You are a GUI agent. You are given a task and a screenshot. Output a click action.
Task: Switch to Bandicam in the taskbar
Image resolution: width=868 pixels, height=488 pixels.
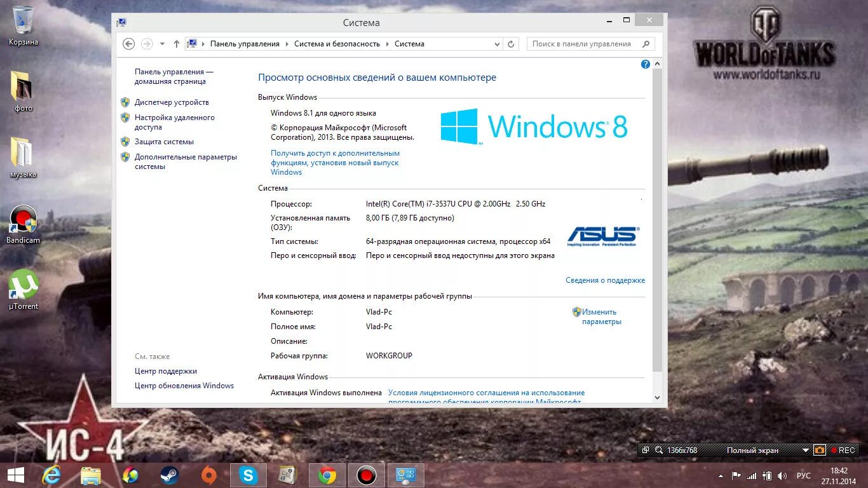click(x=366, y=475)
